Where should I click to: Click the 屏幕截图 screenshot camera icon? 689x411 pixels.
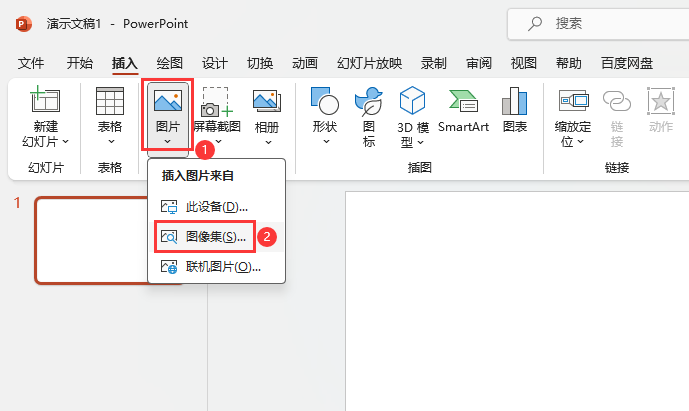(217, 102)
